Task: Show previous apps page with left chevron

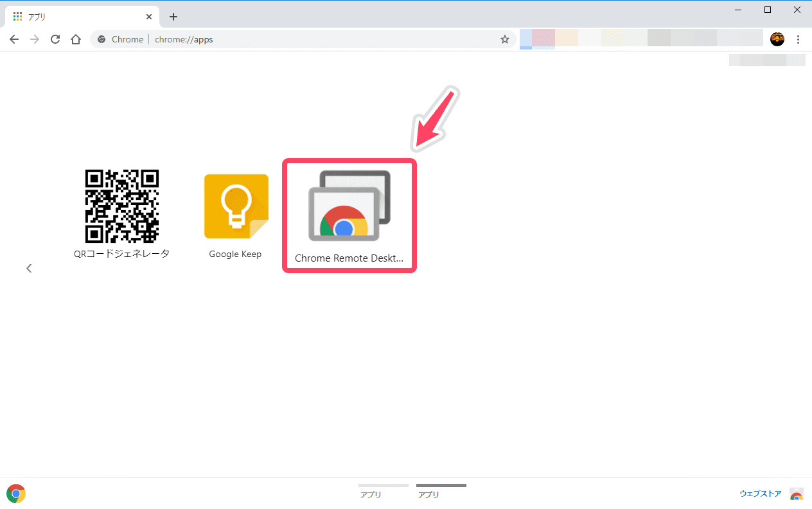Action: 29,269
